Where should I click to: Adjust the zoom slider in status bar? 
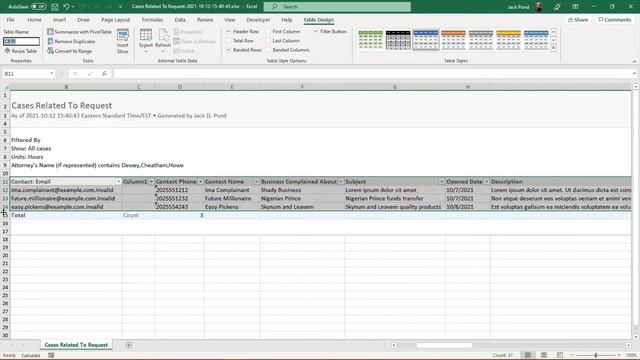(x=596, y=355)
